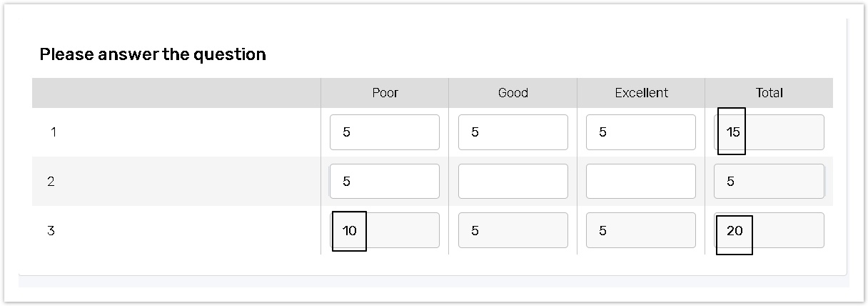This screenshot has width=868, height=306.
Task: Click the Total column header
Action: [x=769, y=93]
